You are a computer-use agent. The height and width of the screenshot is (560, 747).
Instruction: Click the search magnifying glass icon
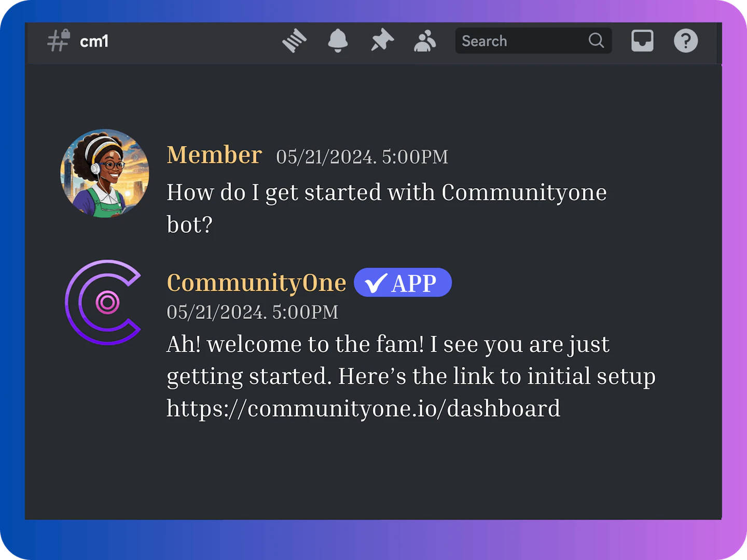click(x=596, y=40)
